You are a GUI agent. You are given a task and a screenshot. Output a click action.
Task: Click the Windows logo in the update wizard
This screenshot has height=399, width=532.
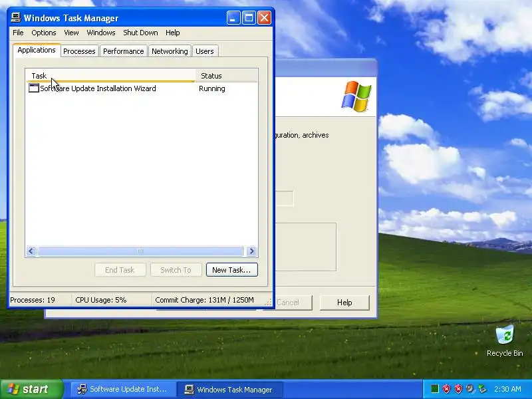(356, 96)
